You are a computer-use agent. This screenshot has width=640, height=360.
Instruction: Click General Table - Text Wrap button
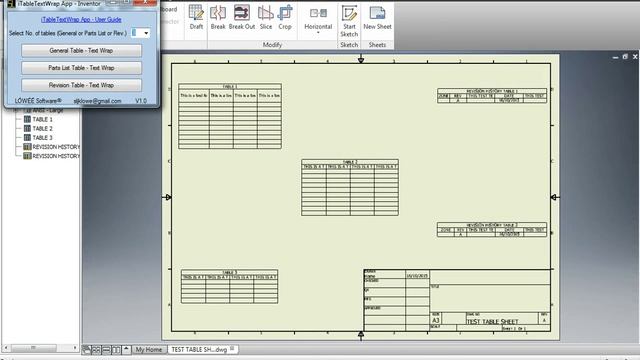coord(81,51)
